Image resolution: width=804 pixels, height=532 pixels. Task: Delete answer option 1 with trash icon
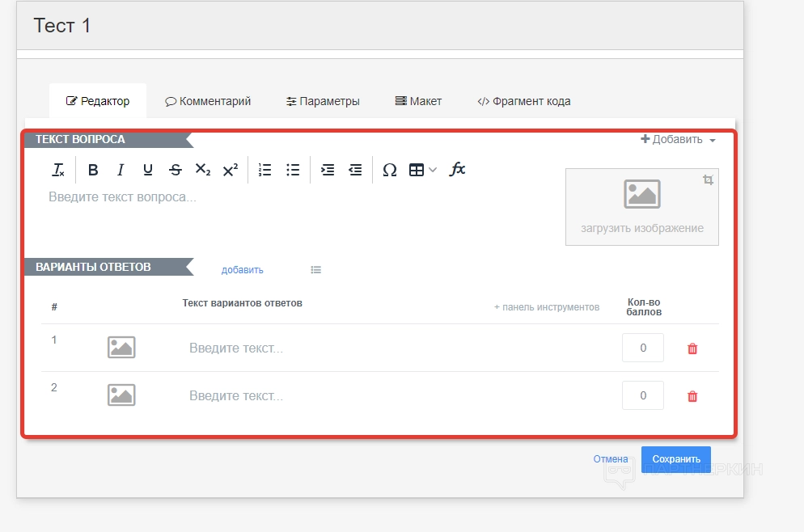click(x=692, y=348)
